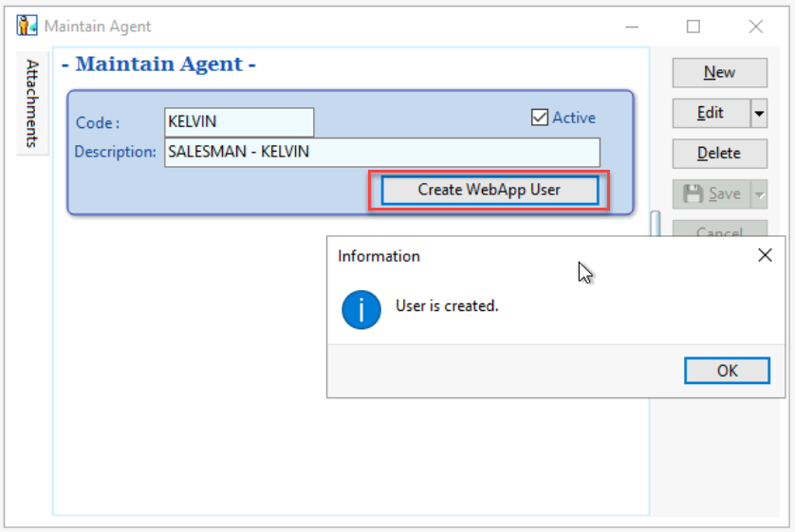Viewport: 795px width, 532px height.
Task: Click the Delete button
Action: (x=719, y=153)
